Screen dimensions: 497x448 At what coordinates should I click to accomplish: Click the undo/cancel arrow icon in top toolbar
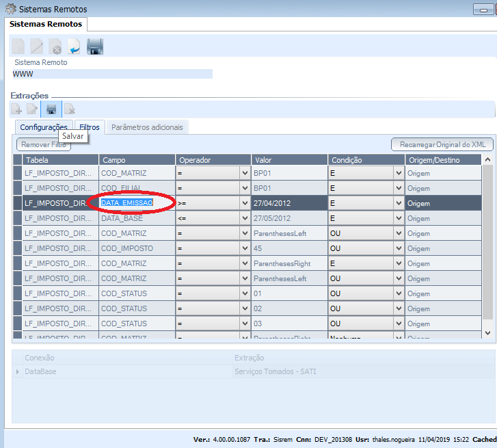coord(74,47)
